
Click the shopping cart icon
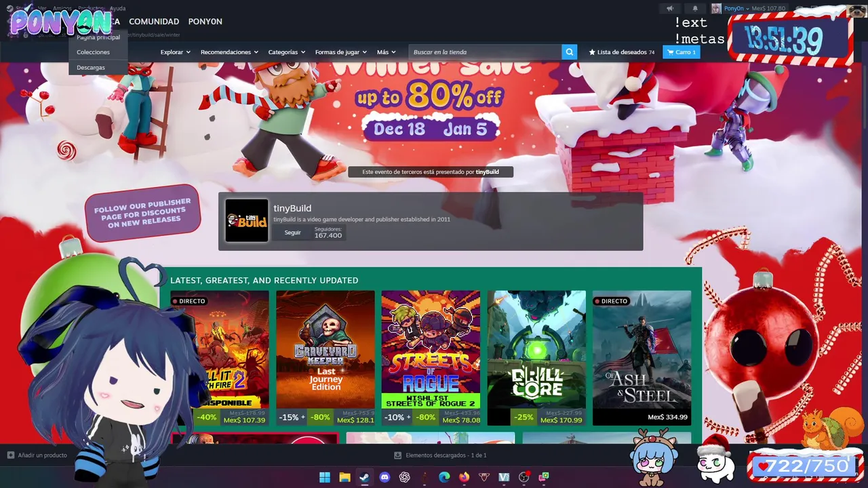(671, 52)
